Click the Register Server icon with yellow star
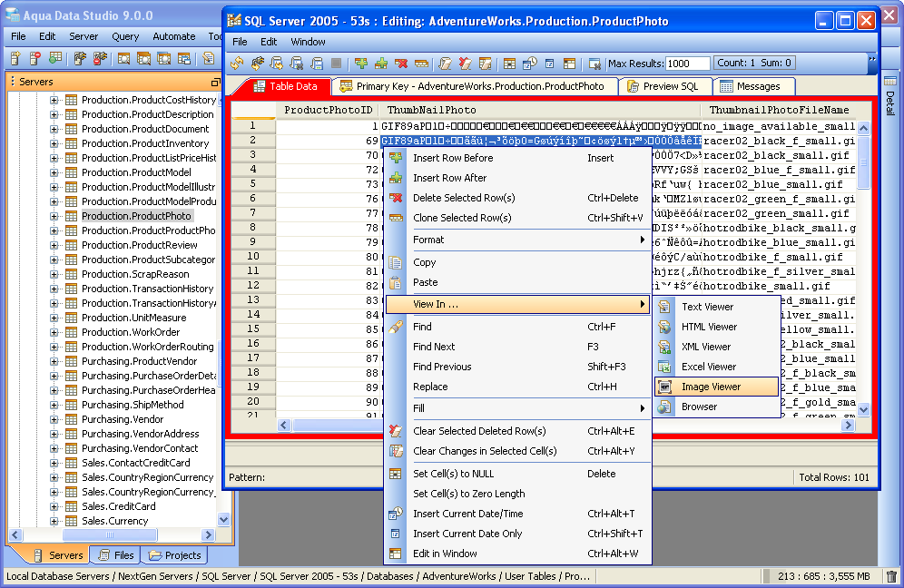Viewport: 904px width, 588px height. [15, 58]
